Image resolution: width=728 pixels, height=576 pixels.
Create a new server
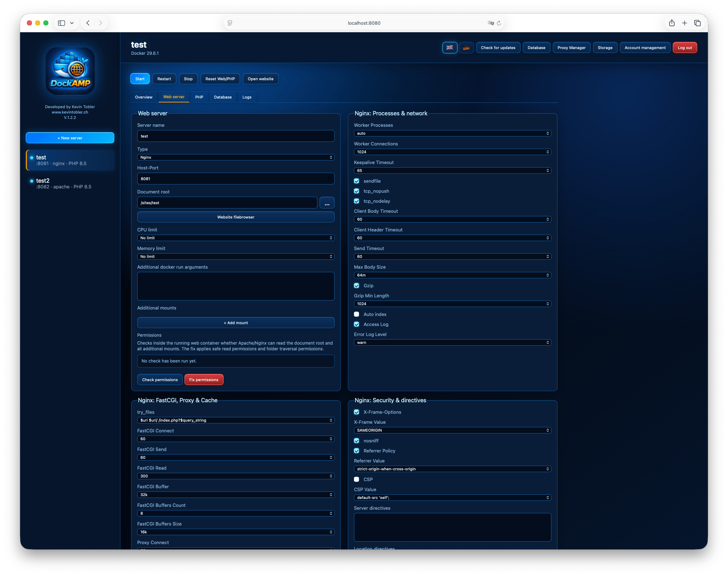pyautogui.click(x=70, y=138)
